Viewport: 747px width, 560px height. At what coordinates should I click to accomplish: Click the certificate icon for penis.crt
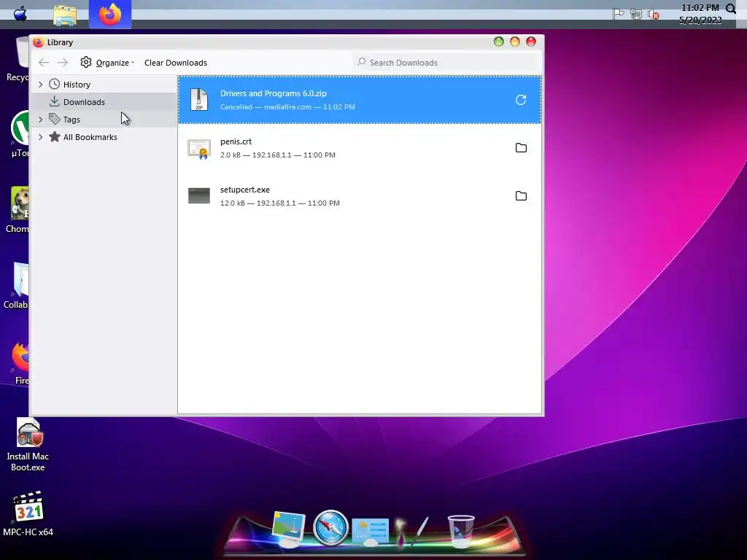click(199, 149)
